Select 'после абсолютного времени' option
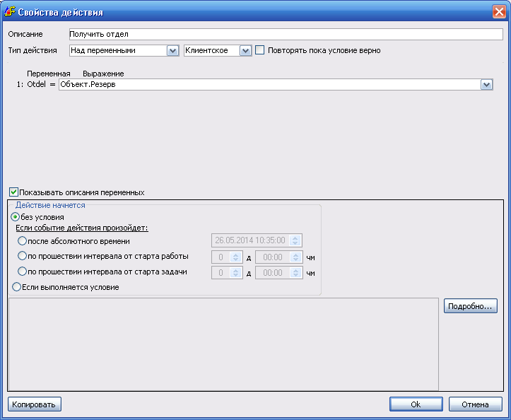Viewport: 511px width, 420px height. [x=22, y=241]
